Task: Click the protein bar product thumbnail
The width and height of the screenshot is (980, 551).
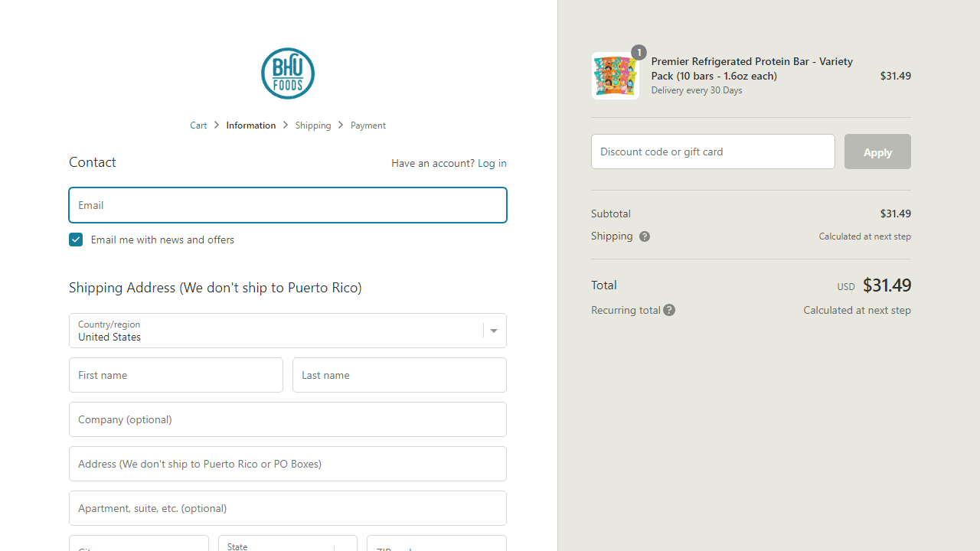Action: (x=615, y=76)
